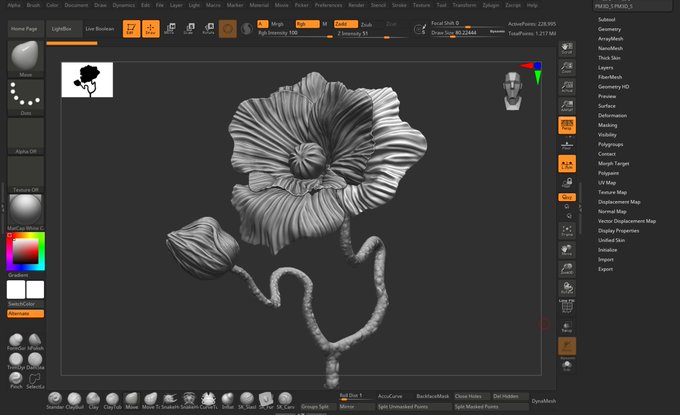Screen dimensions: 680x415
Task: Expand the Polygroups subpalette
Action: pos(610,144)
